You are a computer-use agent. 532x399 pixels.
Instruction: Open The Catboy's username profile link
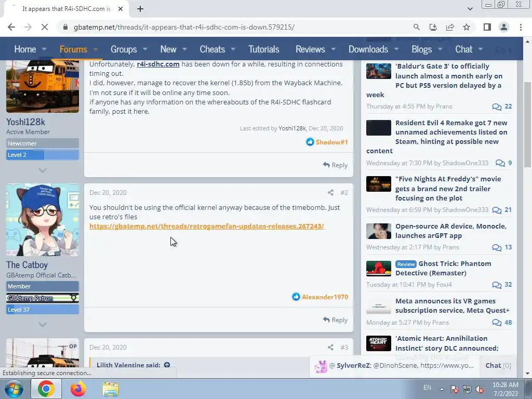tap(27, 264)
